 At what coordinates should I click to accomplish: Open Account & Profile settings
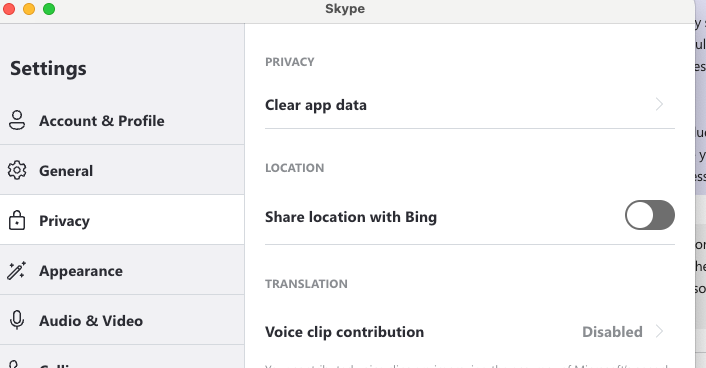(122, 120)
